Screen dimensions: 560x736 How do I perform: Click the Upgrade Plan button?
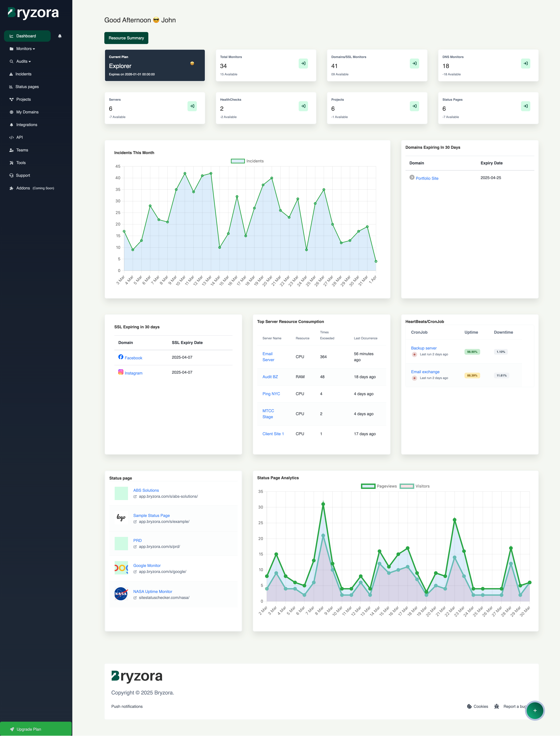(36, 729)
